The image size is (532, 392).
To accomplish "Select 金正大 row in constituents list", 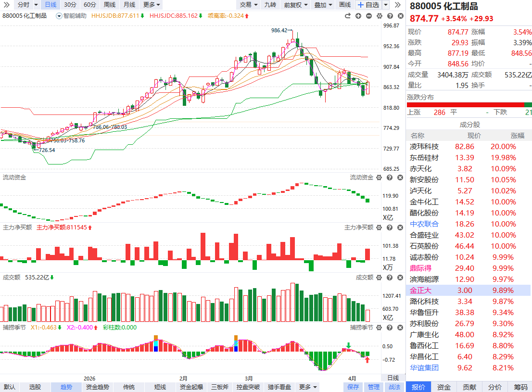I will [x=468, y=291].
